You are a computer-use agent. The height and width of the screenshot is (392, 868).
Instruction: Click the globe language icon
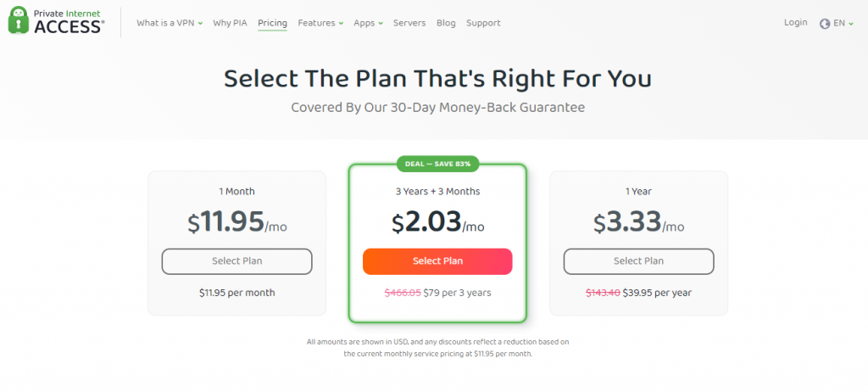pos(825,23)
